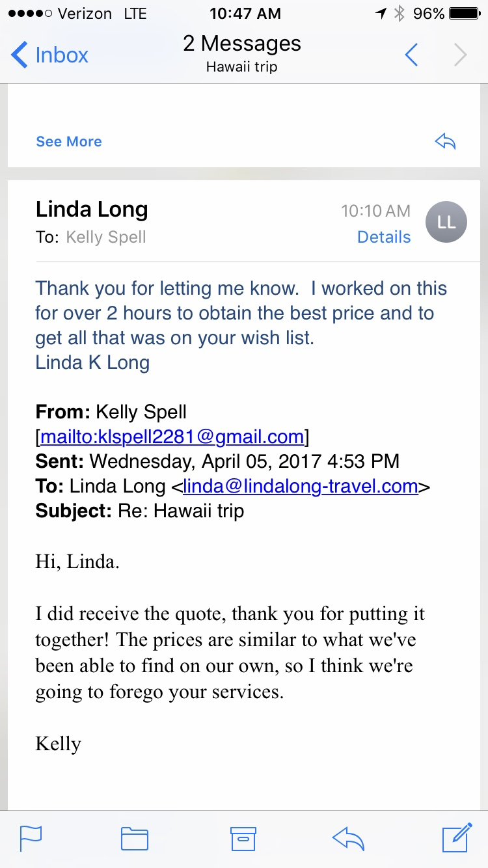
Task: Expand message with See More
Action: pos(69,142)
